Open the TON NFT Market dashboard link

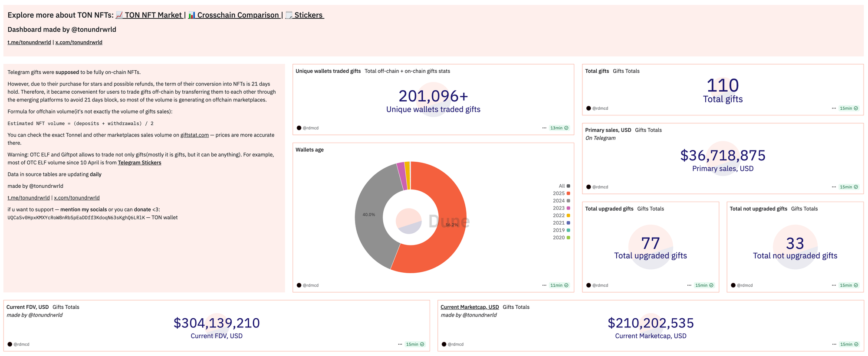click(149, 15)
